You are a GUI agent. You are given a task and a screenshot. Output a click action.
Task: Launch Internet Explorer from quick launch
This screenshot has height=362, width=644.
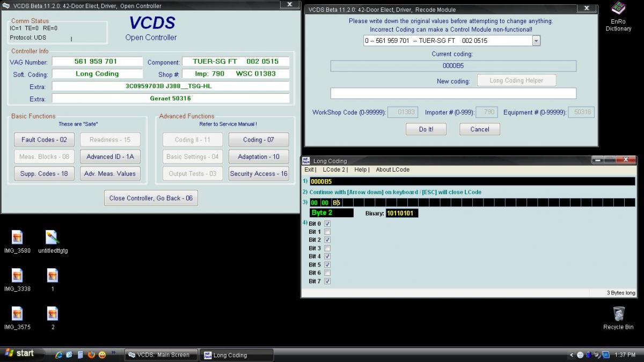[59, 354]
